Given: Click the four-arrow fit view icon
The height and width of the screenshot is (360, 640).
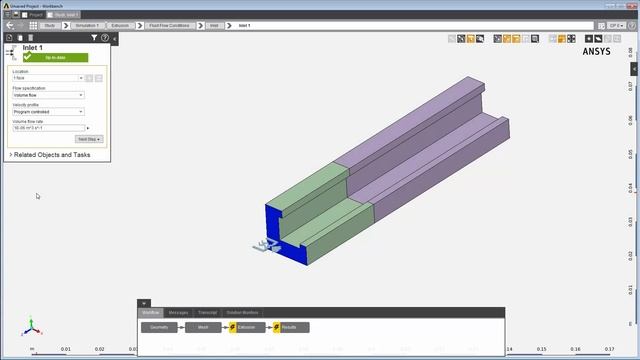Looking at the screenshot, I should coord(571,39).
